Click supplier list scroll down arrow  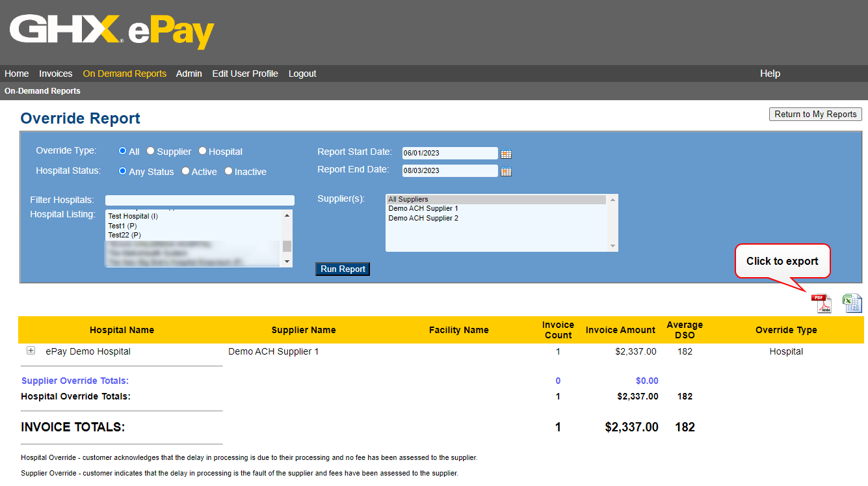(612, 246)
